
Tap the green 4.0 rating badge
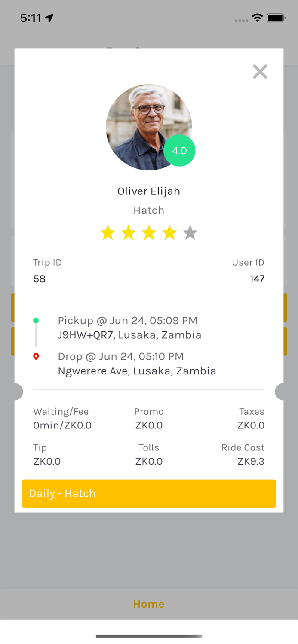pyautogui.click(x=179, y=150)
